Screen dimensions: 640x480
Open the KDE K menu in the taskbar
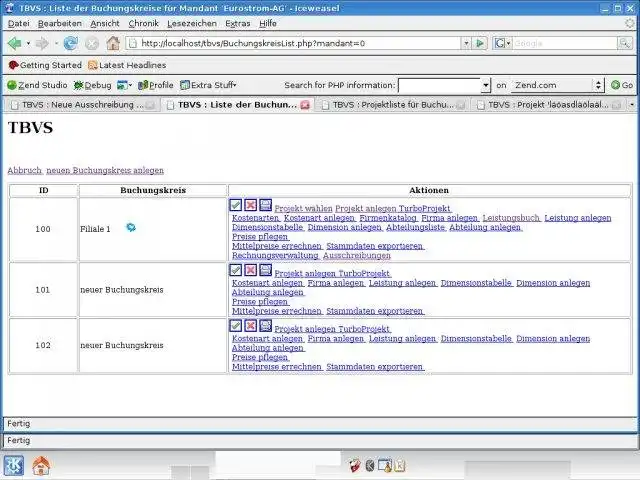[14, 466]
